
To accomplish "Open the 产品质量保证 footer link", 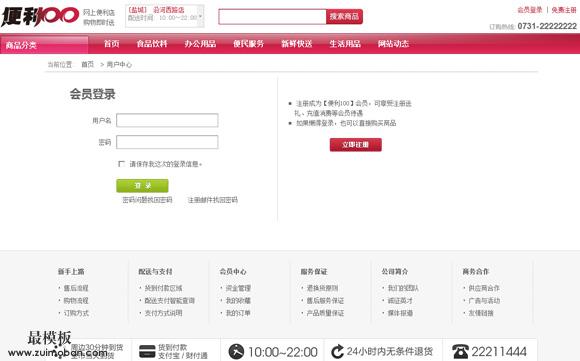I will [325, 313].
